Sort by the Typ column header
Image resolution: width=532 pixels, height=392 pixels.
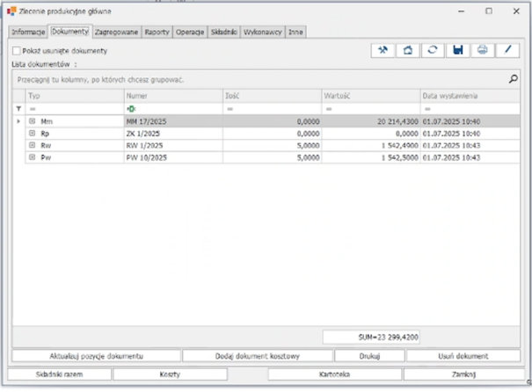click(75, 96)
